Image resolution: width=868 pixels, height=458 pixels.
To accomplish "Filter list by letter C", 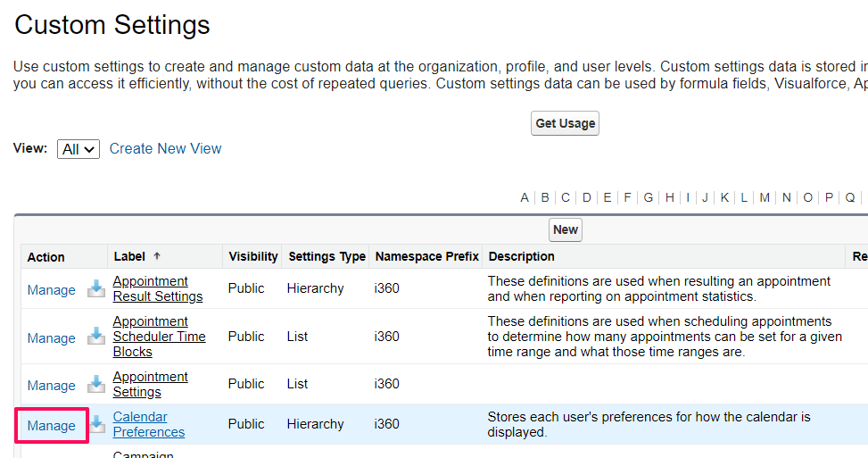I will [x=566, y=197].
